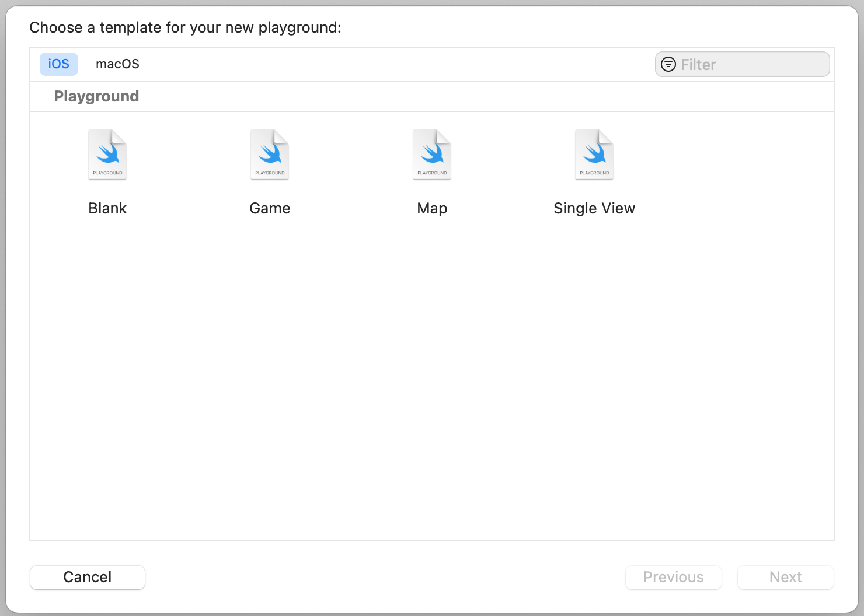The image size is (864, 616).
Task: Click the filter glyph inside the Filter field
Action: click(668, 64)
